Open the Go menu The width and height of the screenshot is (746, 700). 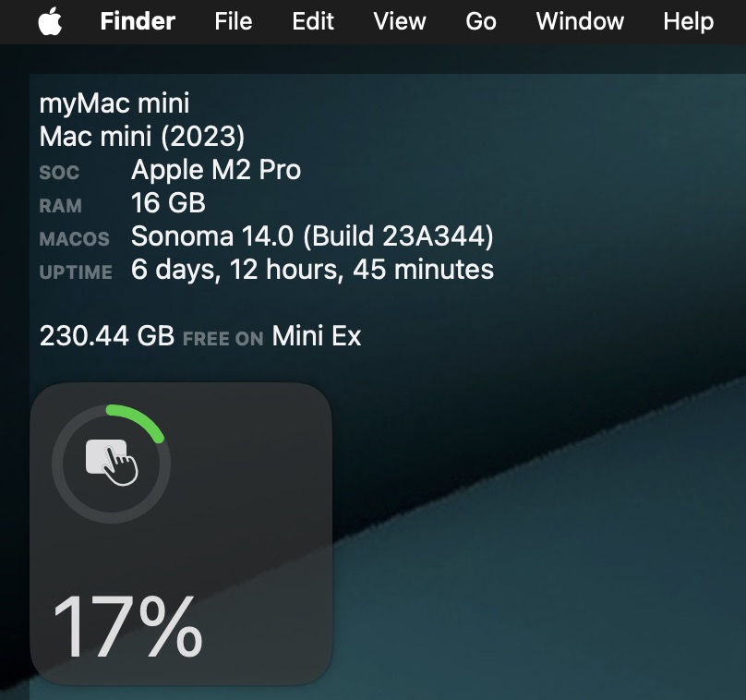pos(481,21)
